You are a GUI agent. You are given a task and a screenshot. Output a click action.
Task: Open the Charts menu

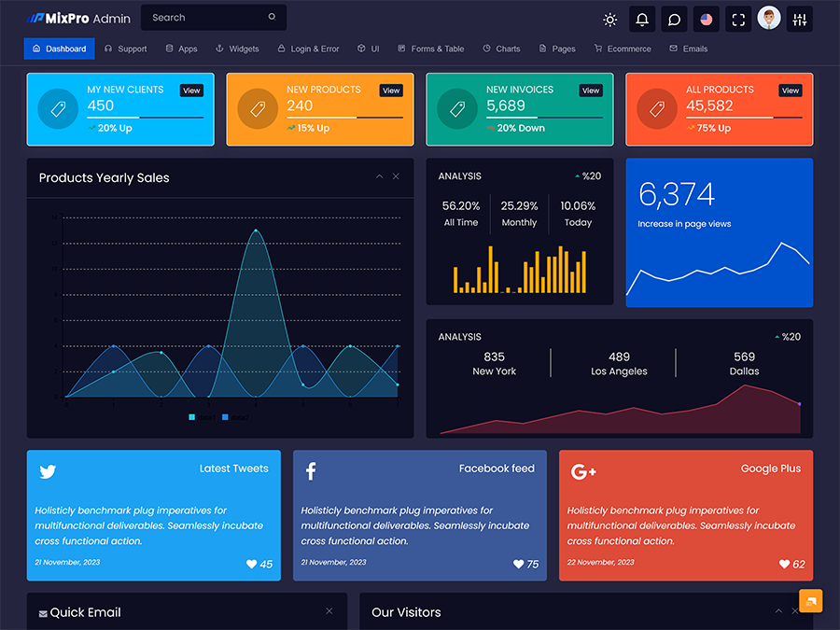[501, 49]
